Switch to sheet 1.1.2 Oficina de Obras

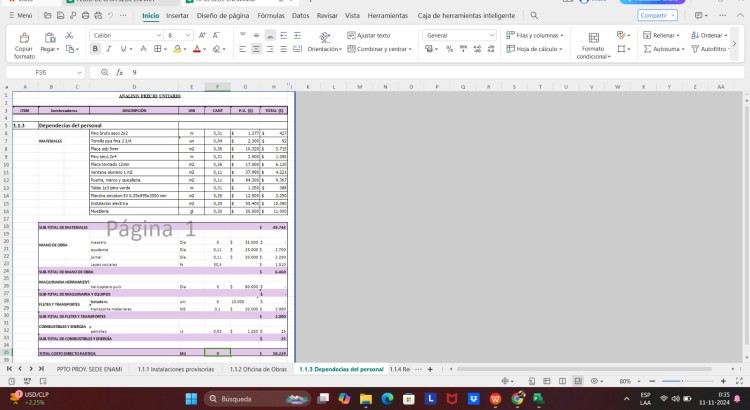(x=258, y=369)
